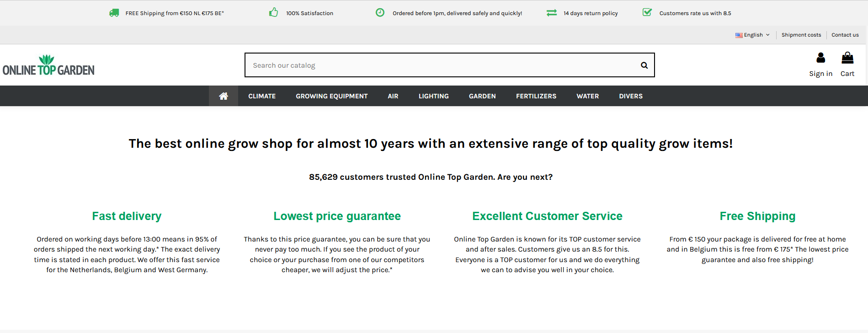Screen dimensions: 868x333
Task: Open the Growing Equipment menu
Action: 332,96
